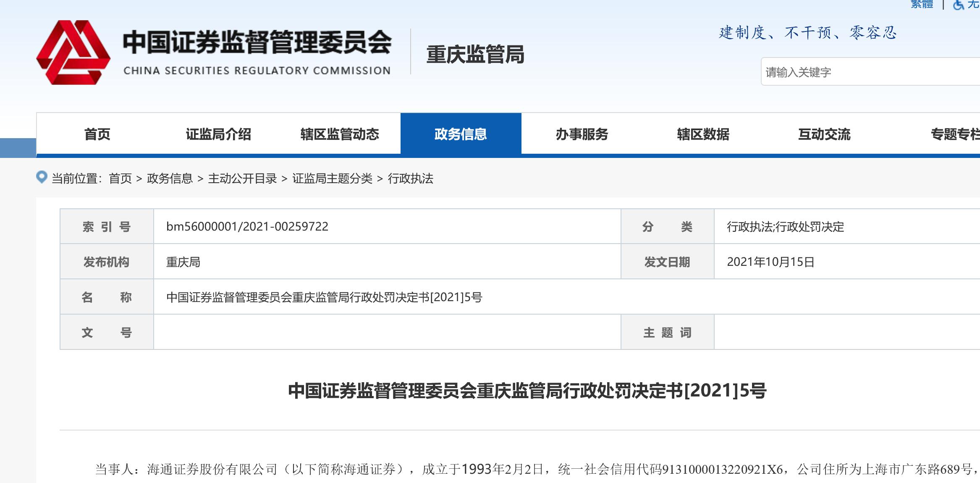
Task: Switch to traditional Chinese via 繁體 link
Action: click(922, 4)
